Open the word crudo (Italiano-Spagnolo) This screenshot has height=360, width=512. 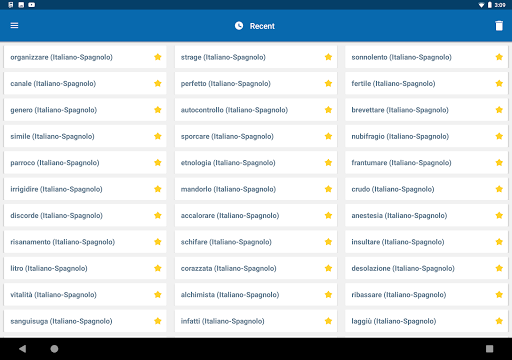[x=426, y=189]
